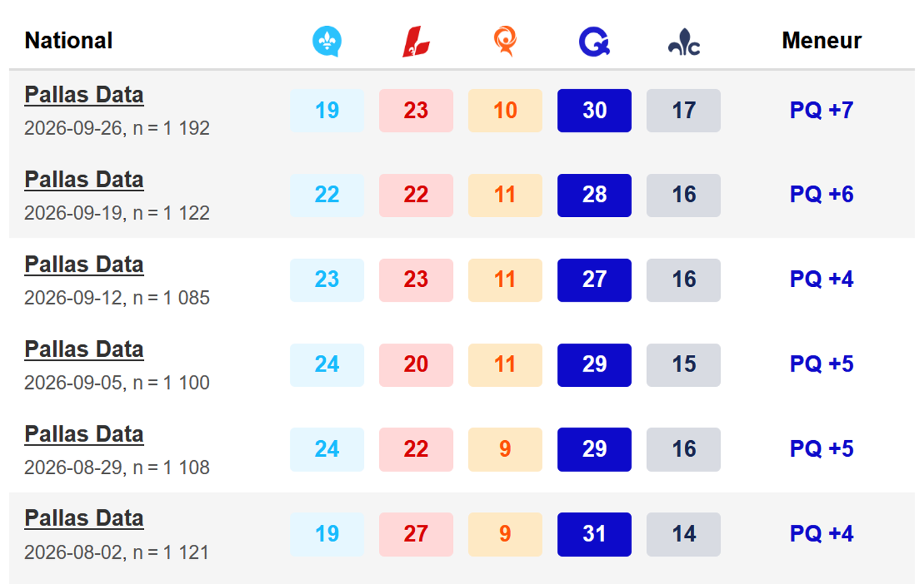
Task: Click the dark blue PQ 31 value box
Action: tap(594, 534)
